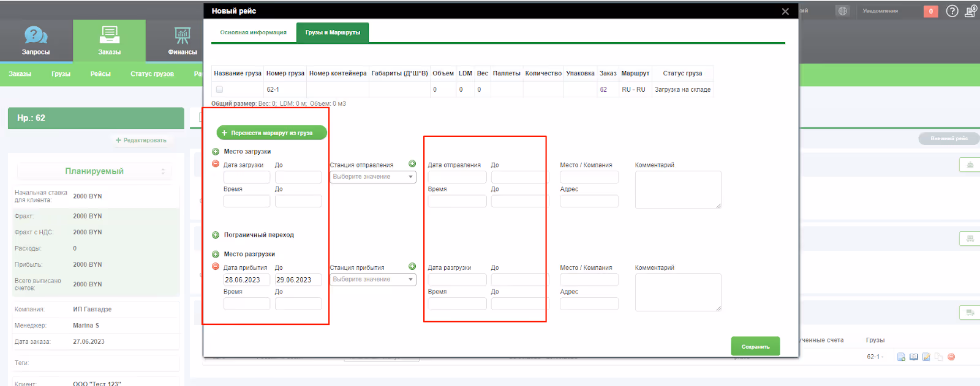Click the departure Адрес field

[589, 201]
